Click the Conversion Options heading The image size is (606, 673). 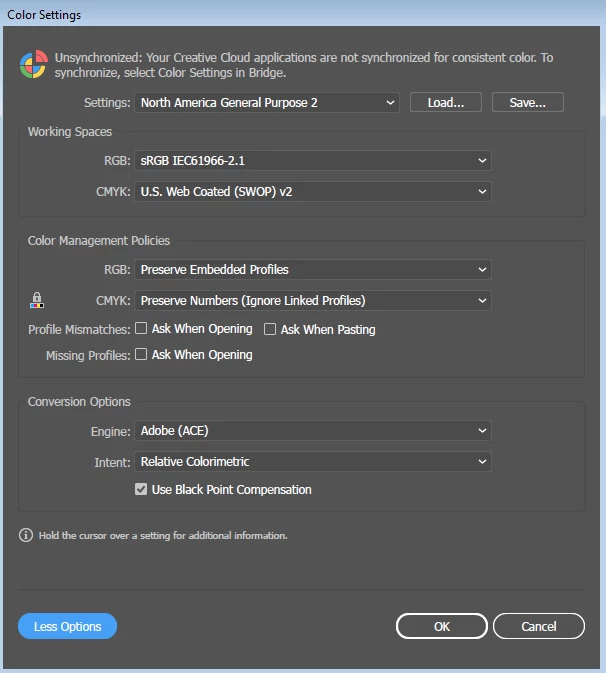(x=79, y=401)
